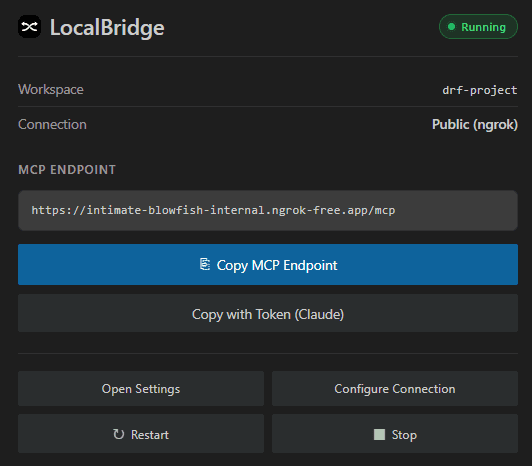The image size is (532, 466).
Task: Click the drf-project workspace value
Action: [480, 90]
